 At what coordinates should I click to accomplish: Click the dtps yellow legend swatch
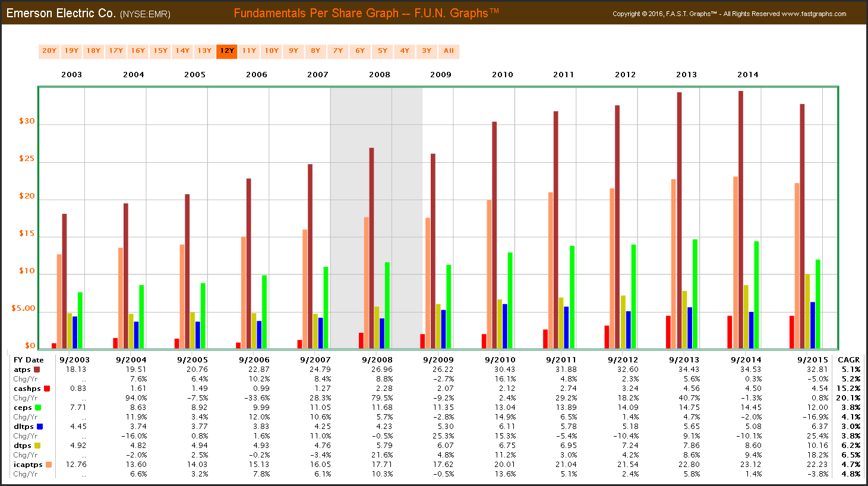click(37, 446)
